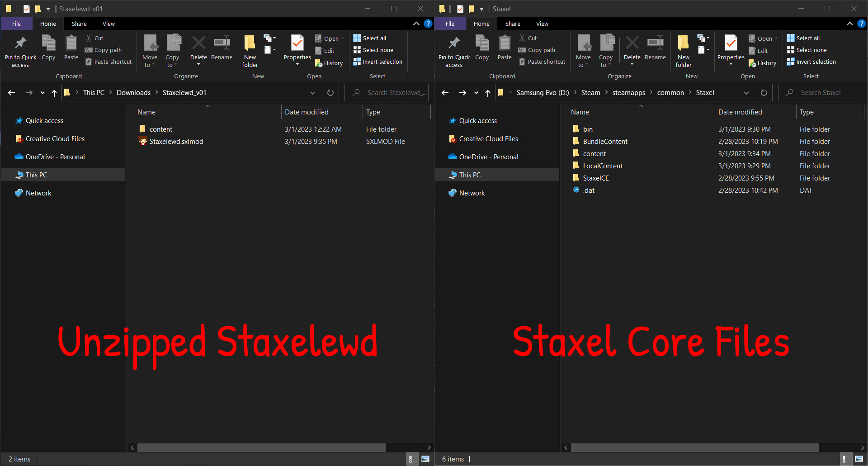Click Rename icon in Staxelewd_v01 window
The width and height of the screenshot is (868, 466).
click(222, 48)
